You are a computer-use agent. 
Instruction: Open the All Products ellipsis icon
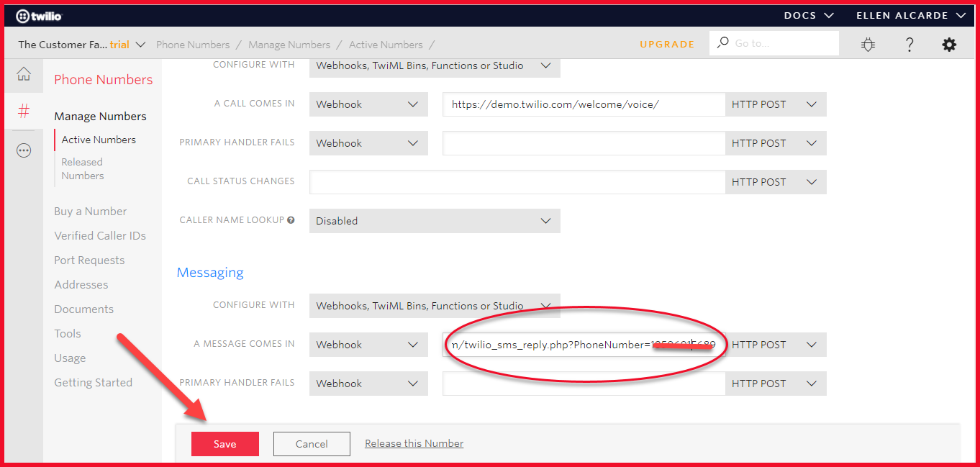click(24, 150)
